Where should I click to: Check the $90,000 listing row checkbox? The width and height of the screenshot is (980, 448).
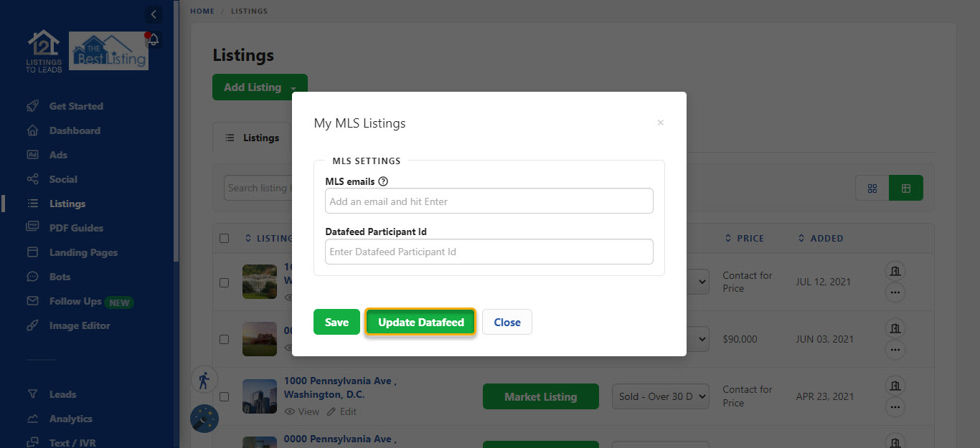pyautogui.click(x=224, y=339)
